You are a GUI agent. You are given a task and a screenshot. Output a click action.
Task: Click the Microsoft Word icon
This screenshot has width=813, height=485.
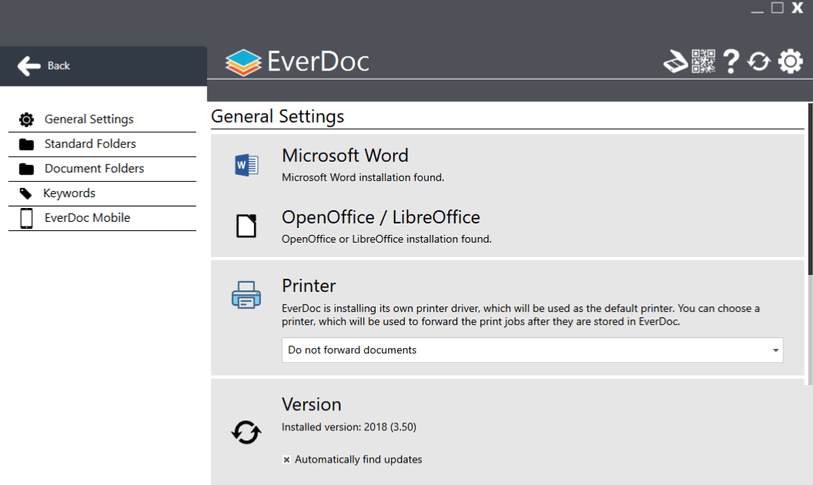(246, 165)
